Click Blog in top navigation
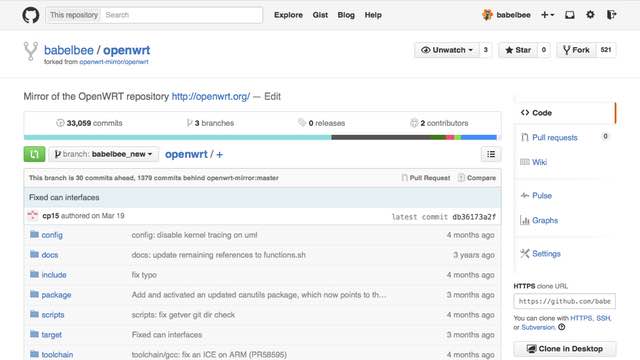This screenshot has width=640, height=360. tap(346, 15)
